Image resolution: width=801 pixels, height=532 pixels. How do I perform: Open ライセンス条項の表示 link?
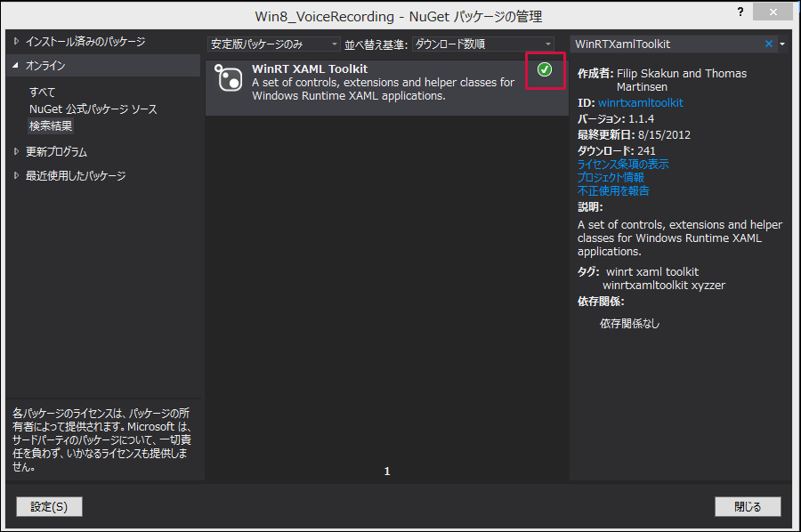[623, 164]
